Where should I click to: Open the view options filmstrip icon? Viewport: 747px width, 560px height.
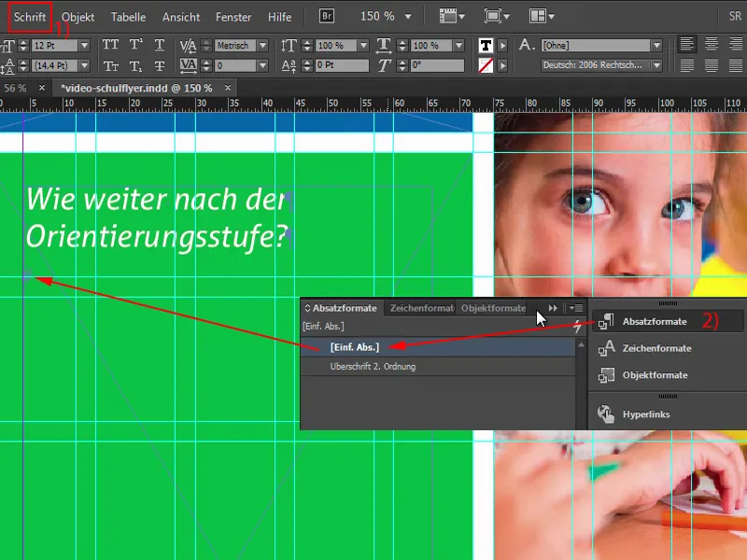(452, 17)
